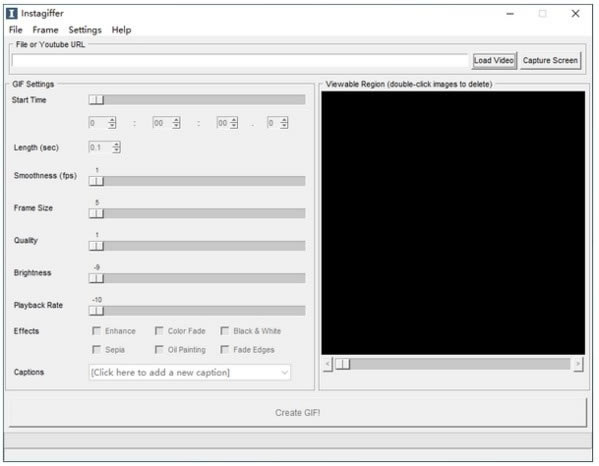This screenshot has width=599, height=466.
Task: Toggle the Sepia effect checkbox
Action: 96,350
